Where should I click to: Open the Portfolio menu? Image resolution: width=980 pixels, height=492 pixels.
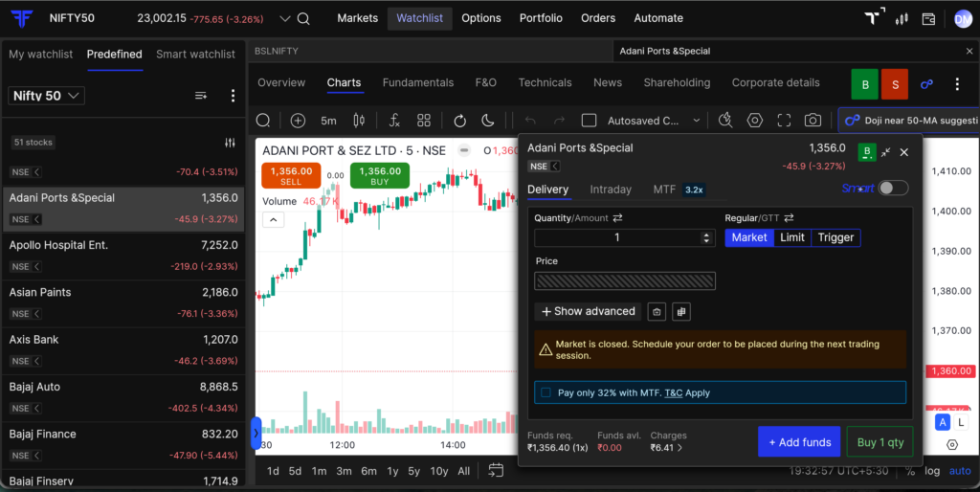tap(541, 18)
